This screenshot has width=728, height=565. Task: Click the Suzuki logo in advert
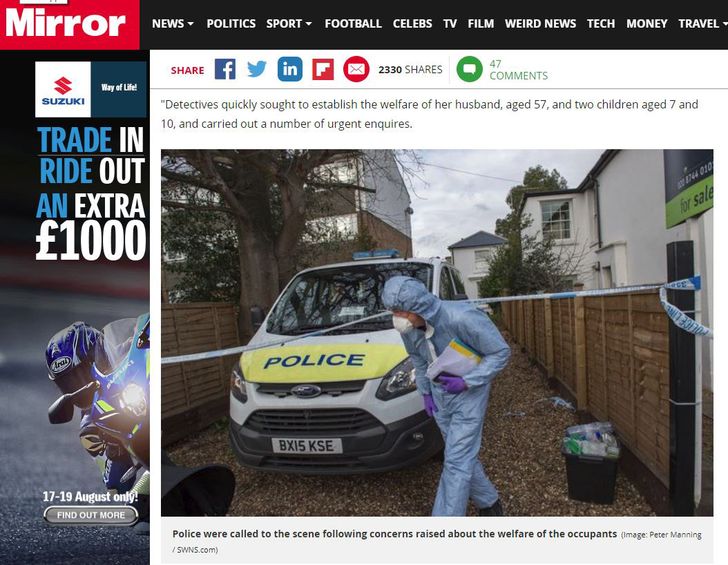coord(63,90)
